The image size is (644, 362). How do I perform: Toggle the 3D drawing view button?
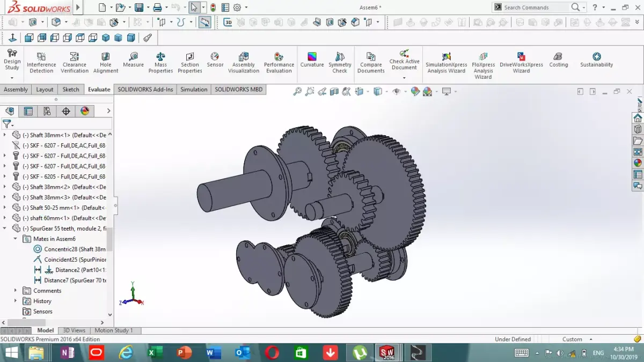click(228, 22)
